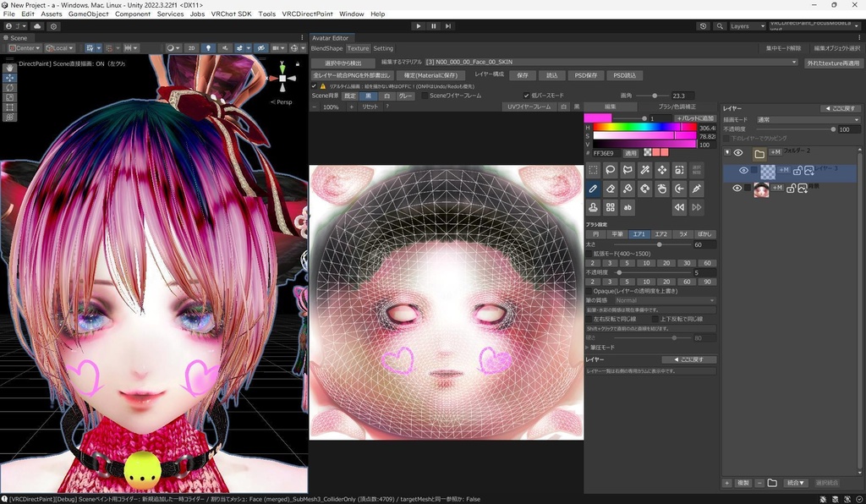Switch to the Setting tab
The width and height of the screenshot is (866, 504).
[383, 48]
